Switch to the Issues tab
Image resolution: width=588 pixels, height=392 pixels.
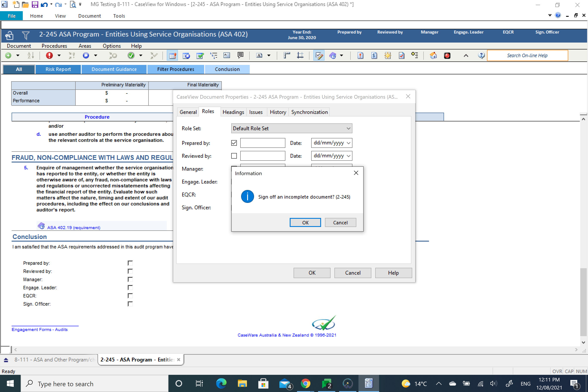(x=256, y=112)
